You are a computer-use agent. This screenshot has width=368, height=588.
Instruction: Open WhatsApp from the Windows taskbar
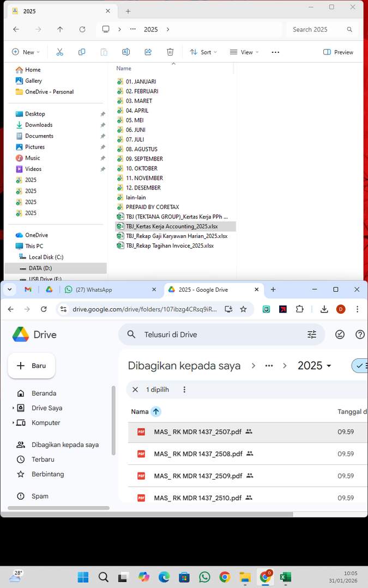(x=204, y=577)
